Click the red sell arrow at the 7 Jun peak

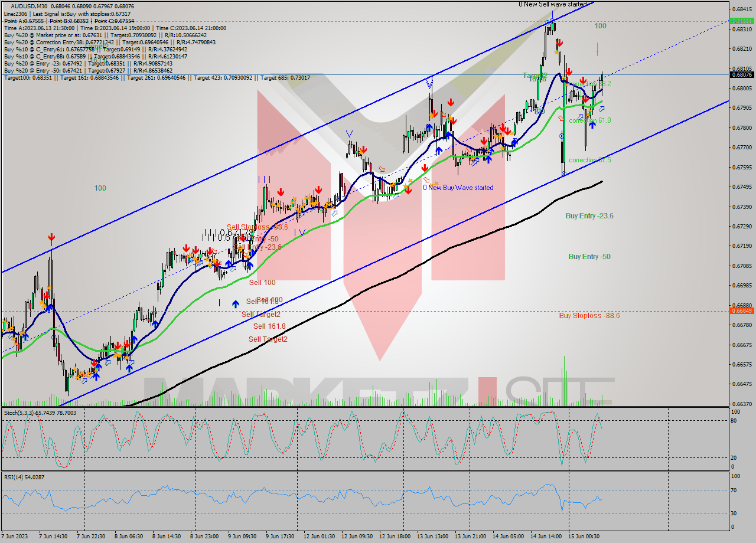51,237
